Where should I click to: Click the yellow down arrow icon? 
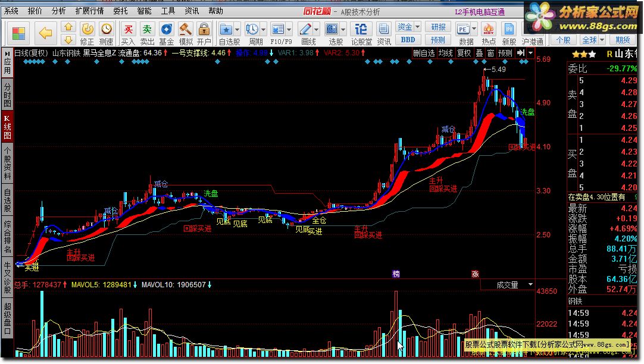point(68,39)
